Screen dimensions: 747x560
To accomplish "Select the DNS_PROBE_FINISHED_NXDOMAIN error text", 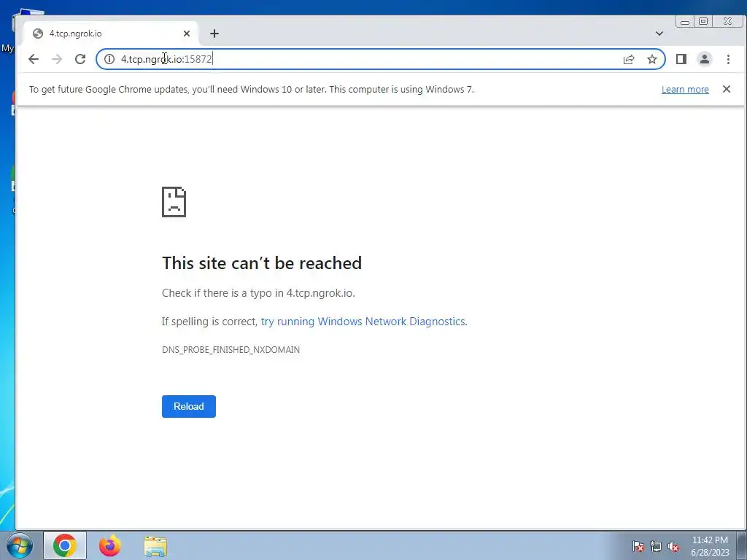I will [x=231, y=349].
